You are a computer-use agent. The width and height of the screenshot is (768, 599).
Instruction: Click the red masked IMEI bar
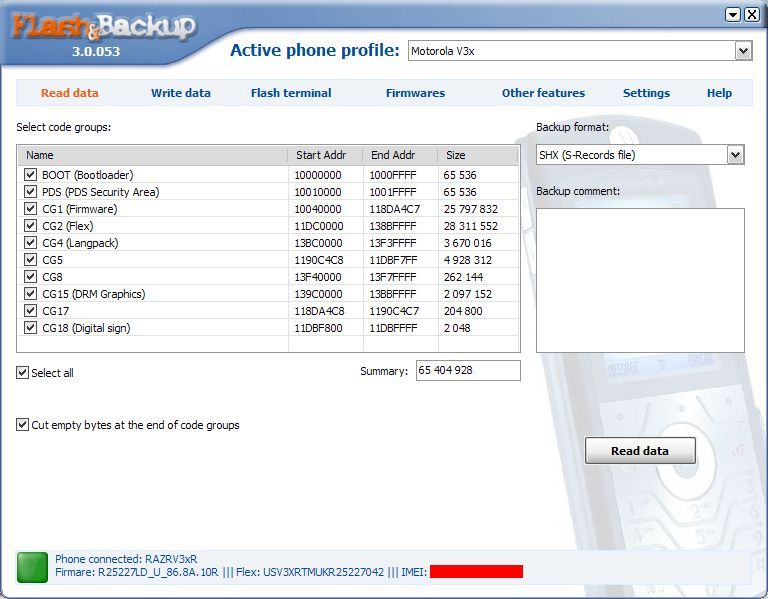pyautogui.click(x=477, y=572)
